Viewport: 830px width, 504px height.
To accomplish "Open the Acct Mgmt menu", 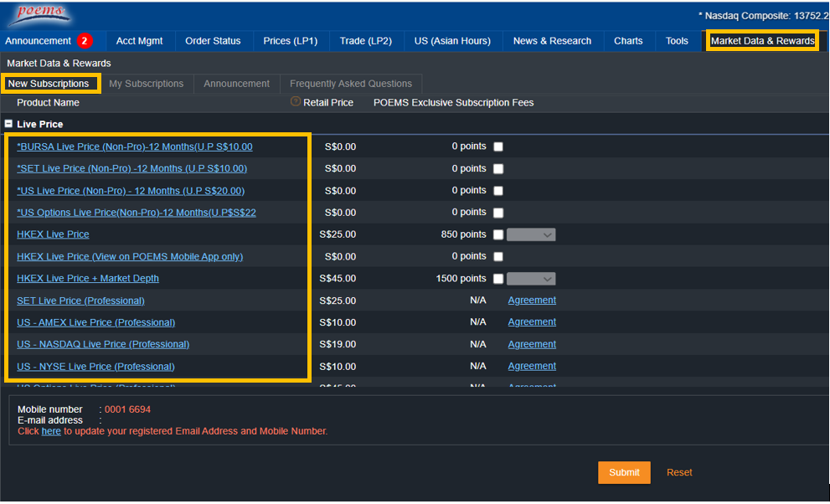I will (139, 41).
